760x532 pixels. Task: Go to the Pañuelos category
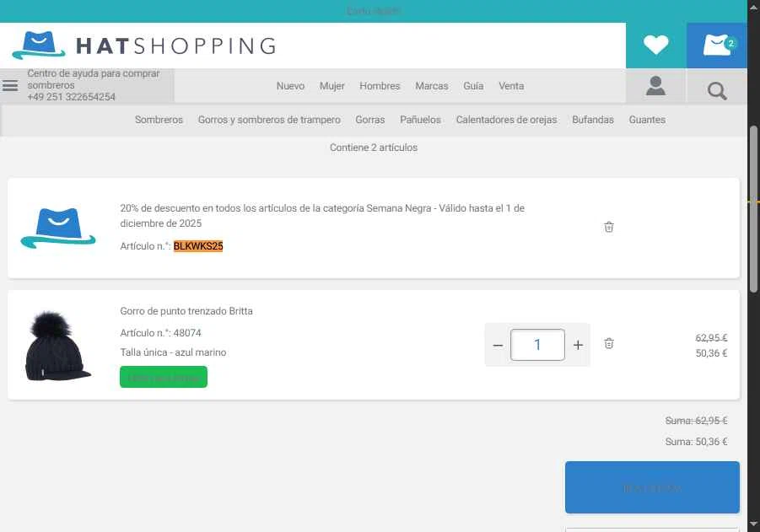click(x=420, y=120)
